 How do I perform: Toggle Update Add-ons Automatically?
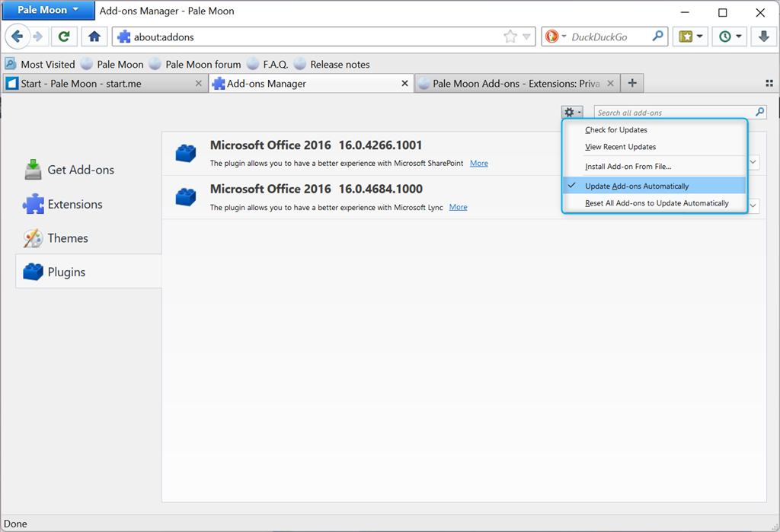click(x=654, y=186)
